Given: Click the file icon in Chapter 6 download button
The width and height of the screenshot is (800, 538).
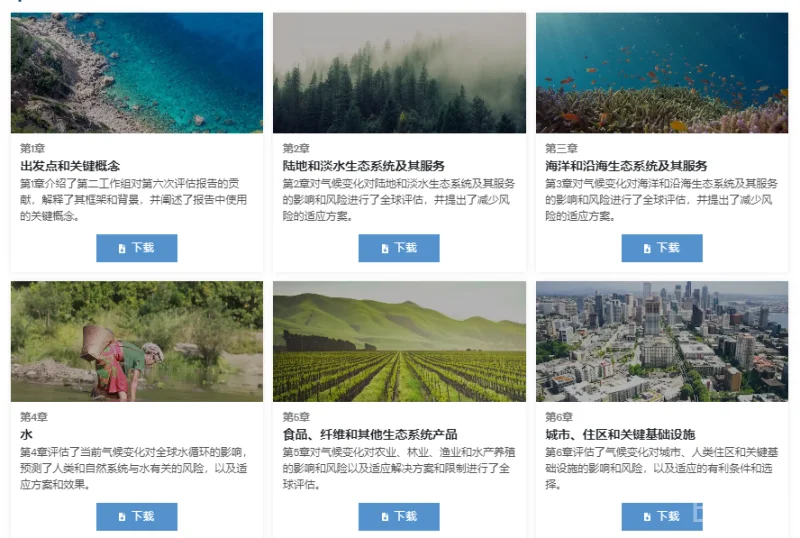Looking at the screenshot, I should coord(647,517).
